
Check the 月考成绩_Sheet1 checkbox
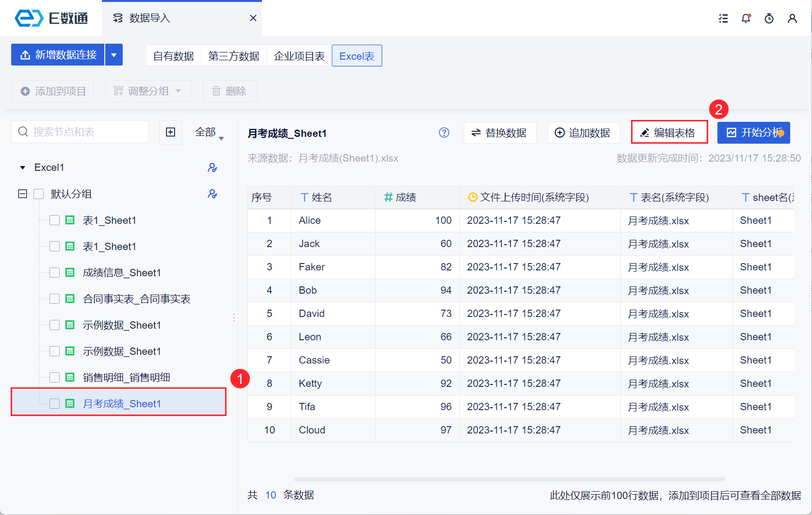click(55, 404)
